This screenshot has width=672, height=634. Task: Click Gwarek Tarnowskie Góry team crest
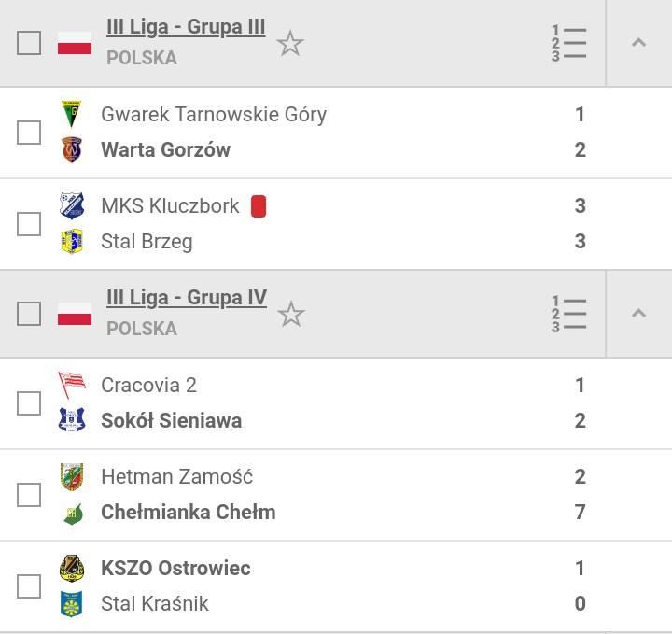(x=72, y=114)
